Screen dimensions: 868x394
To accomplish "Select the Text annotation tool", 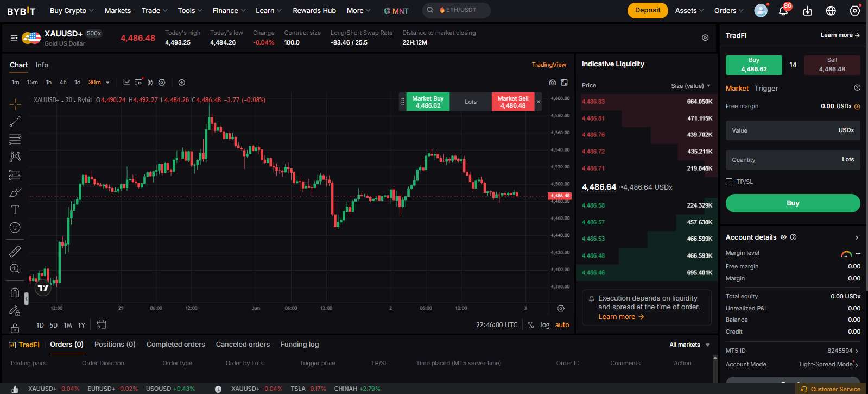I will [15, 210].
